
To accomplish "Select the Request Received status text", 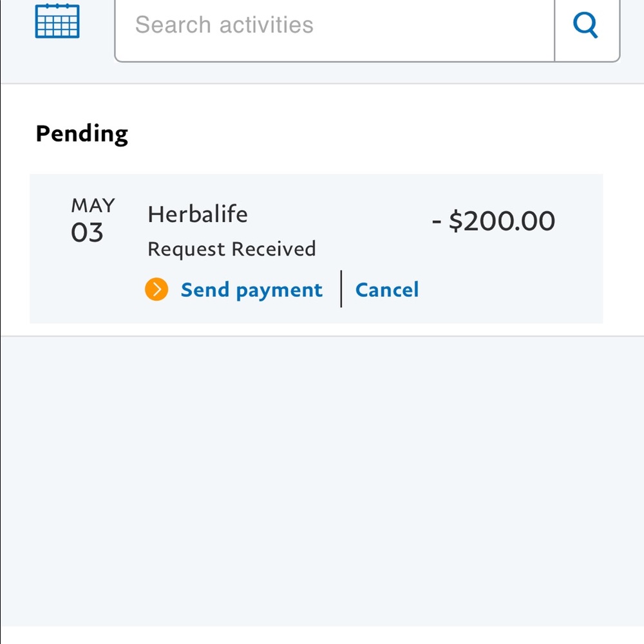I will (x=232, y=249).
